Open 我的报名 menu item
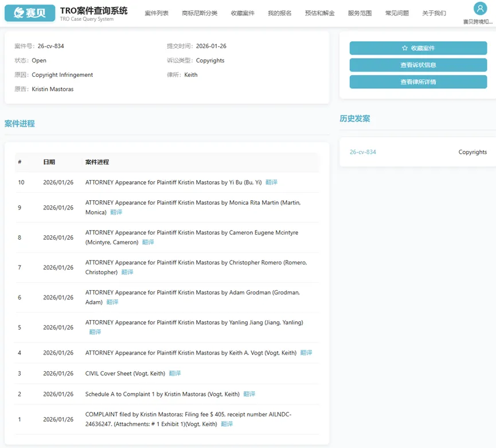The height and width of the screenshot is (448, 496). tap(280, 13)
